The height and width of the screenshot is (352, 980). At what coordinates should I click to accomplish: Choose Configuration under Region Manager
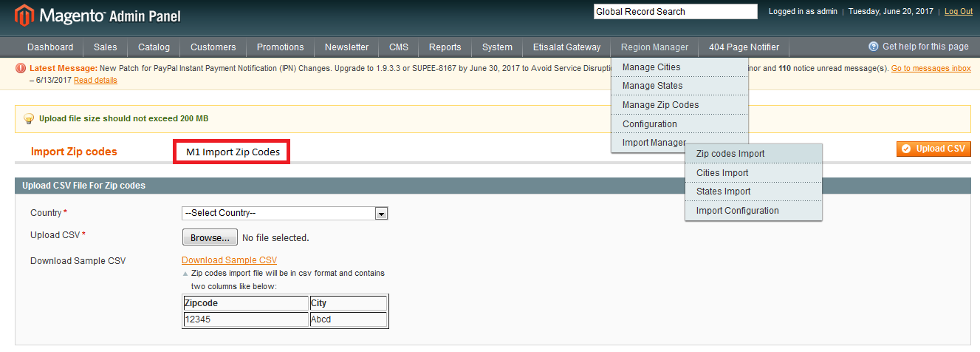tap(680, 124)
